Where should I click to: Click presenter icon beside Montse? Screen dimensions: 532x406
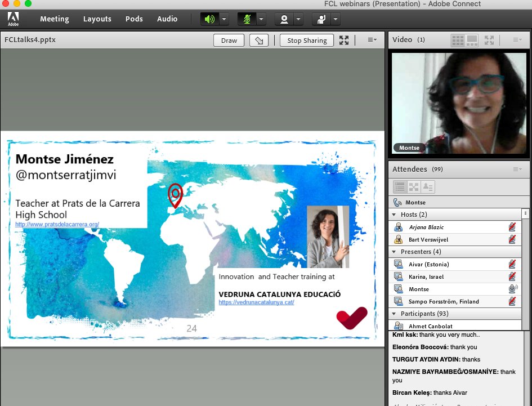399,289
